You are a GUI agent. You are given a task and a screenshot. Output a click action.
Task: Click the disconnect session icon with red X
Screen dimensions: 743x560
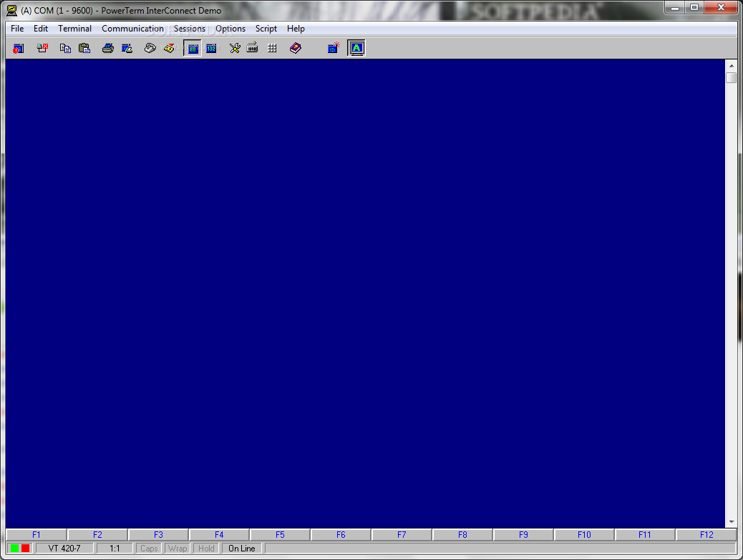(x=43, y=48)
